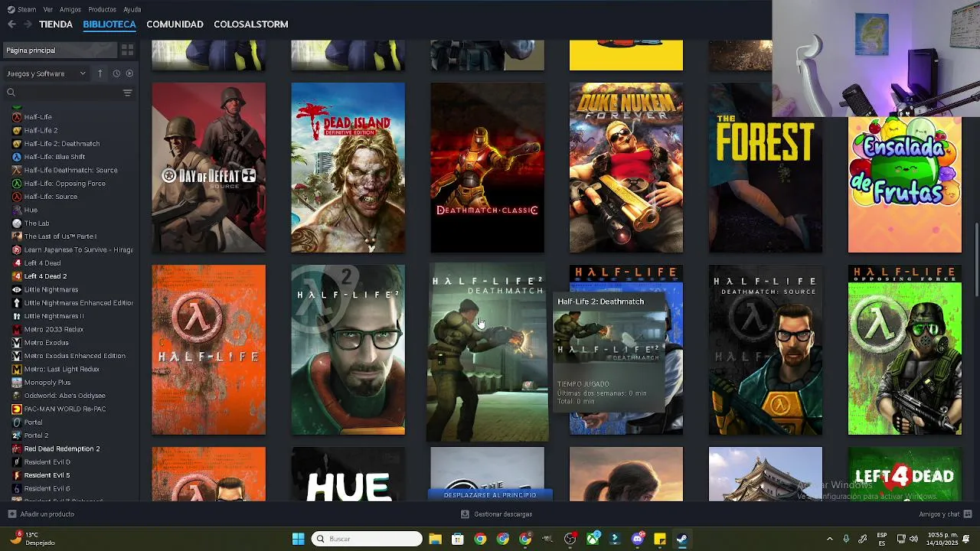Click the Página principal button
Viewport: 980px width, 551px height.
pos(60,51)
